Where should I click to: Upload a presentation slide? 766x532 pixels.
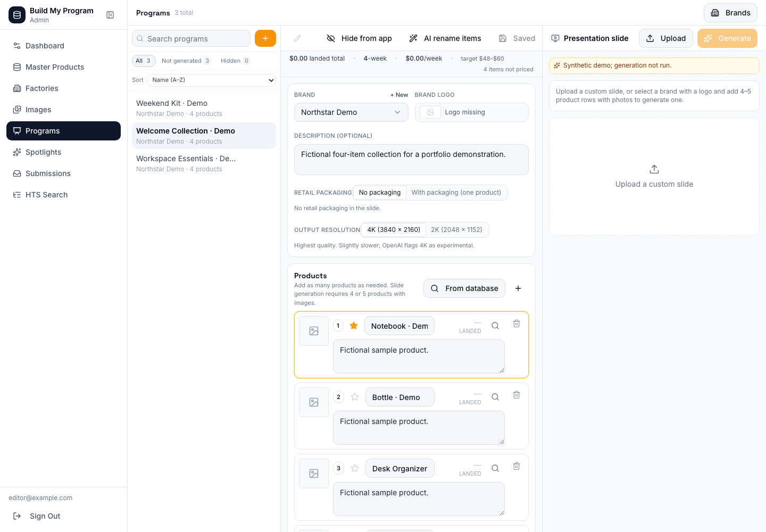click(666, 38)
